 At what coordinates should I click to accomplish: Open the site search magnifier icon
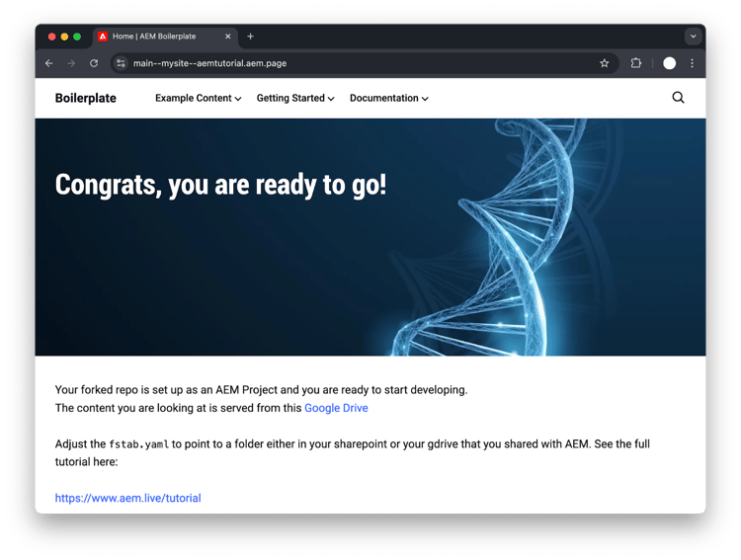pyautogui.click(x=678, y=98)
